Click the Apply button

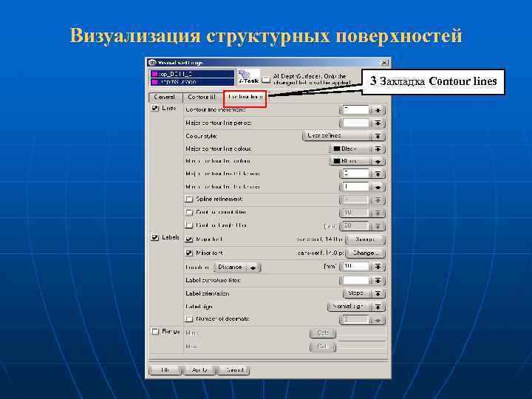point(199,370)
